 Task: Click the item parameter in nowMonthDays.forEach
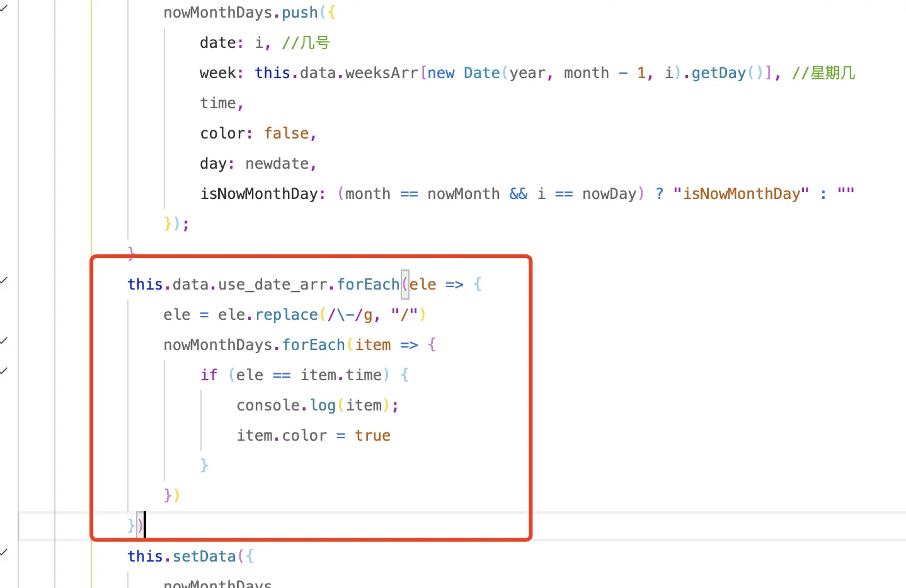[372, 345]
